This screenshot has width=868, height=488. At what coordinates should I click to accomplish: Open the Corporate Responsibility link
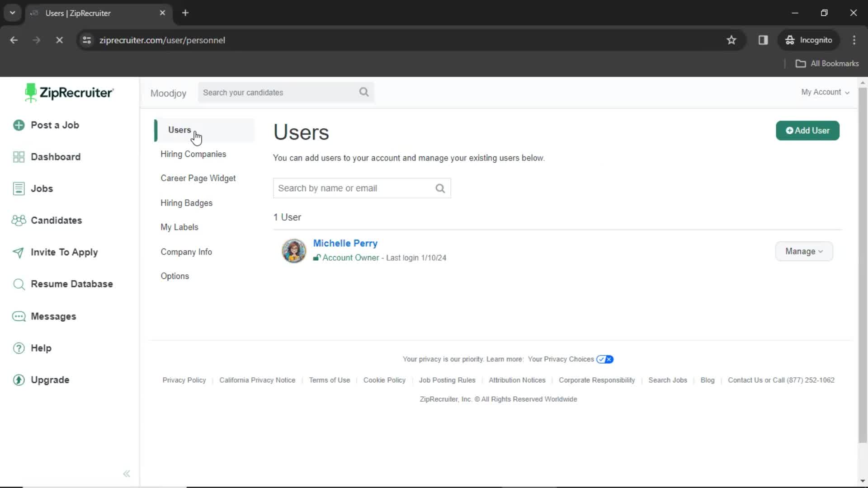[597, 380]
